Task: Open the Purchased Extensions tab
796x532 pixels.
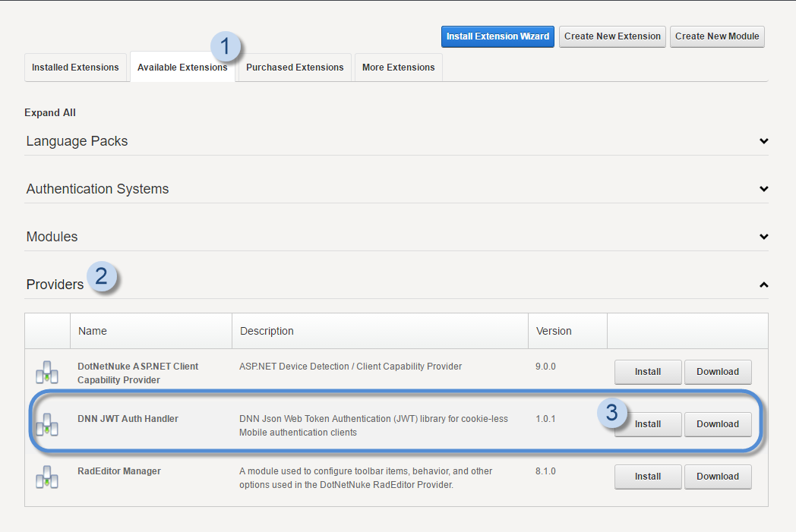Action: click(x=295, y=68)
